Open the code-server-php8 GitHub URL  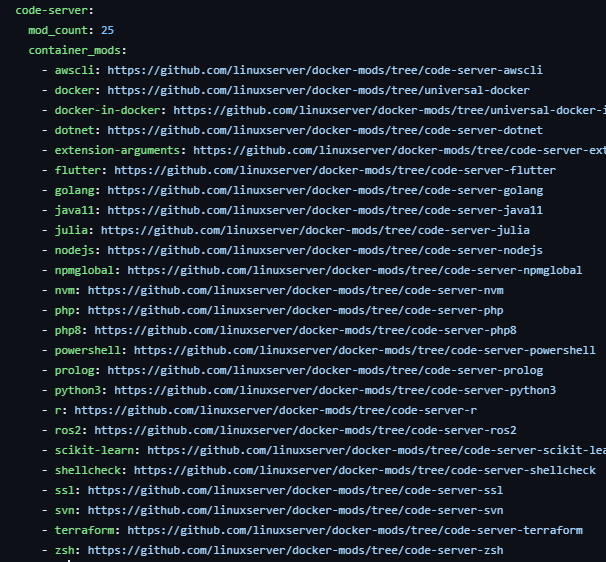tap(305, 330)
